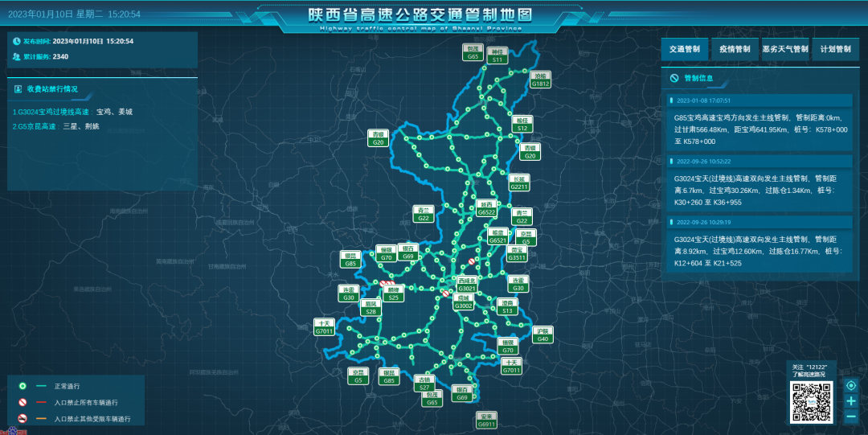Select the 恶劣天气管制 tab
Viewport: 868px width, 435px height.
point(785,49)
